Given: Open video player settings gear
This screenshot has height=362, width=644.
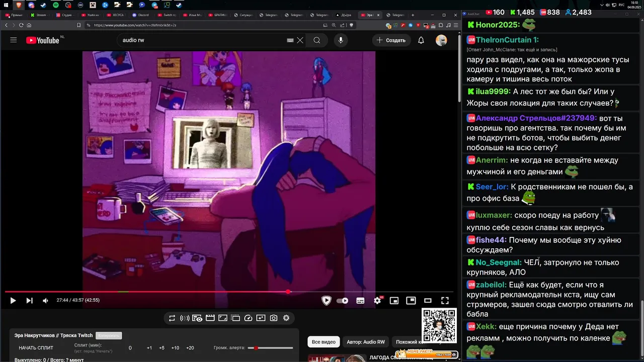Looking at the screenshot, I should coord(377,301).
